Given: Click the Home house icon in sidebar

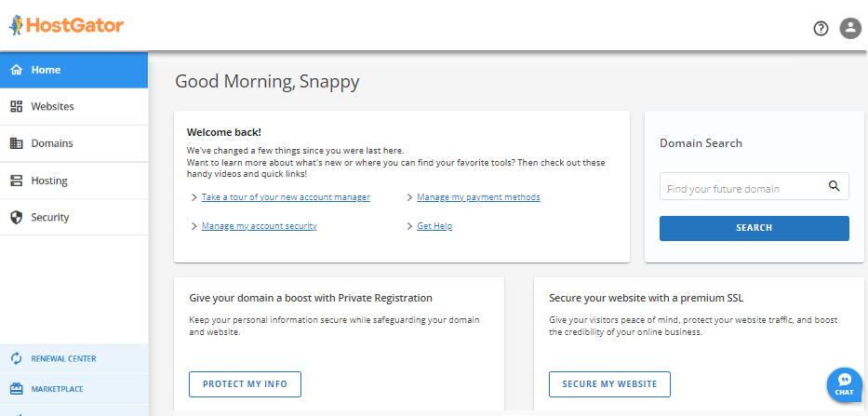Looking at the screenshot, I should click(17, 70).
